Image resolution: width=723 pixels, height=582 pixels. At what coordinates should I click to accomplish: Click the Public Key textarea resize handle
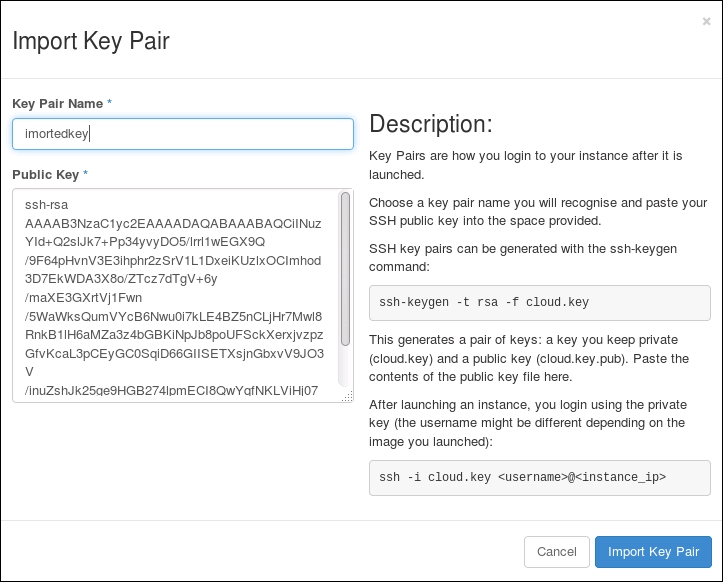[x=347, y=397]
